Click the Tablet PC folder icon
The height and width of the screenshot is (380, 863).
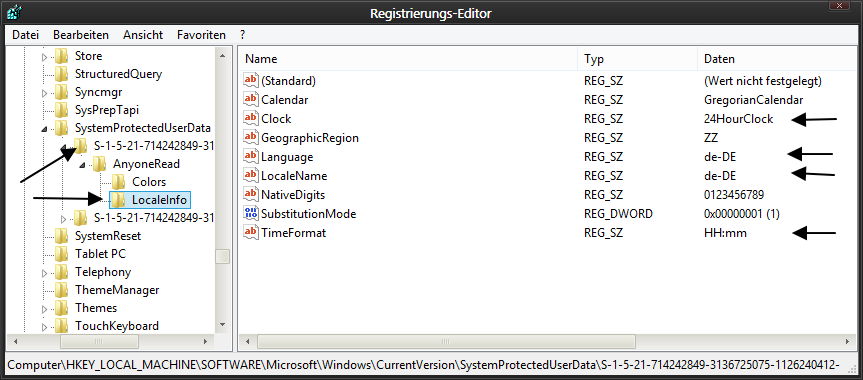point(61,253)
